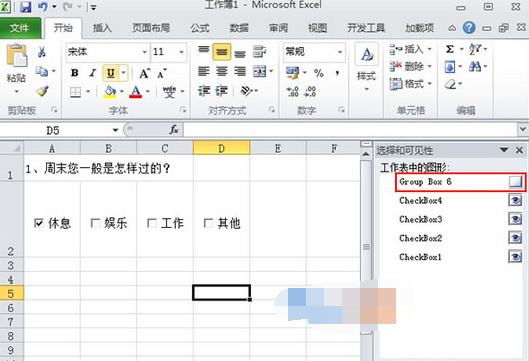Click the wén phonetic guide icon

[x=169, y=91]
